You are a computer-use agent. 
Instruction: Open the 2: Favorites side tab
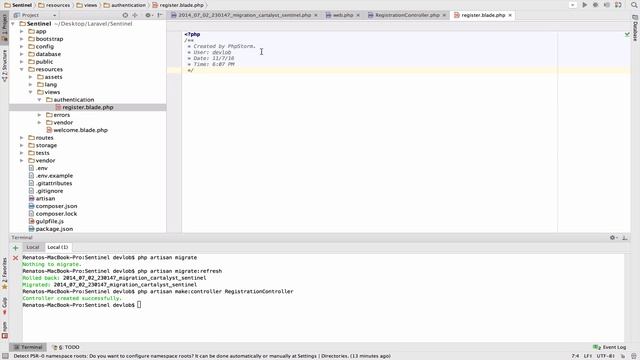click(4, 273)
